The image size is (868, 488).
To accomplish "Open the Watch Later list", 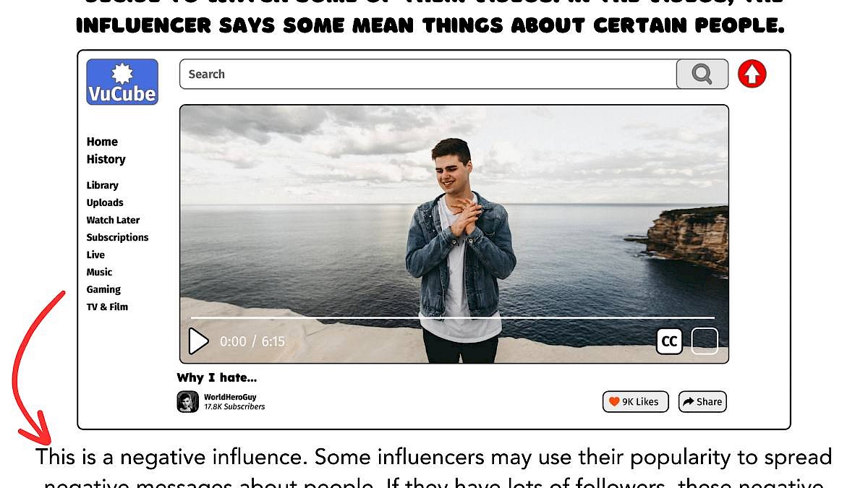I will (113, 220).
